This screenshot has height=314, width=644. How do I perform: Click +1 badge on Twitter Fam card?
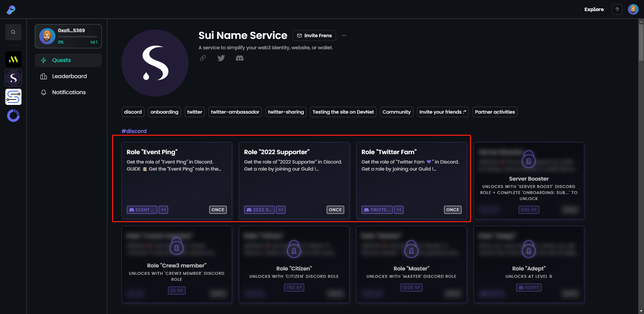[399, 210]
